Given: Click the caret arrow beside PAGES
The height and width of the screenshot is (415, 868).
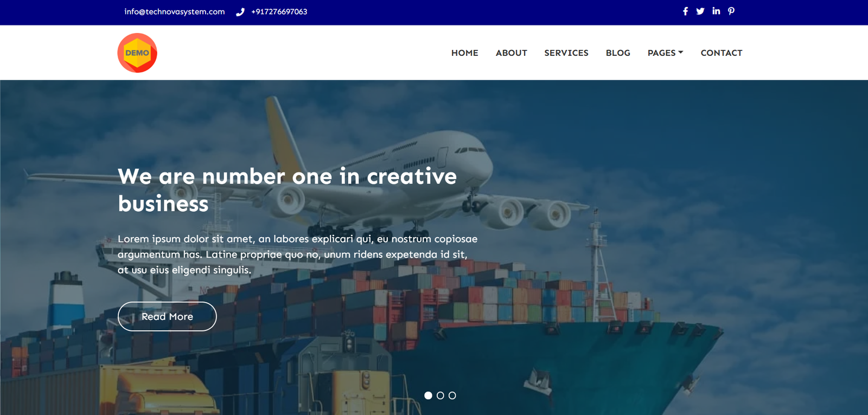Looking at the screenshot, I should coord(681,52).
